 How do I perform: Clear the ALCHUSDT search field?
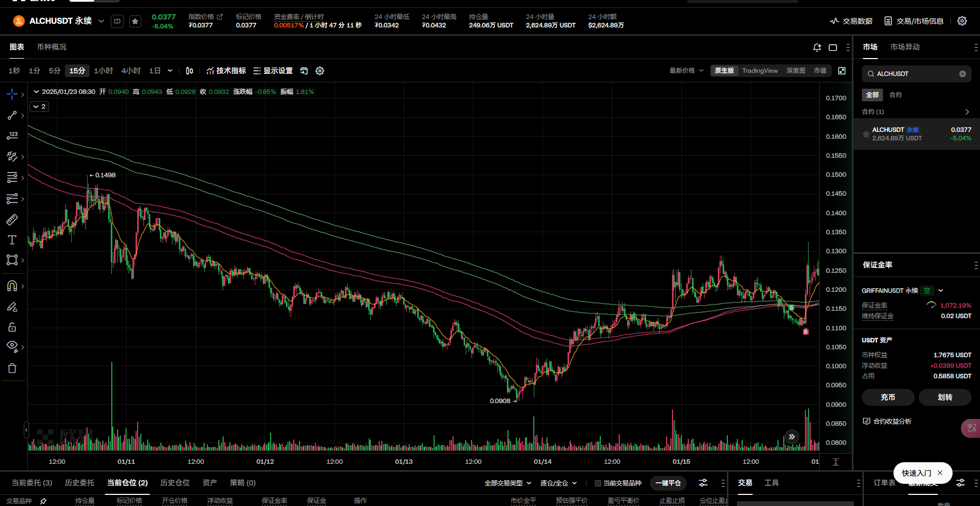(x=963, y=74)
